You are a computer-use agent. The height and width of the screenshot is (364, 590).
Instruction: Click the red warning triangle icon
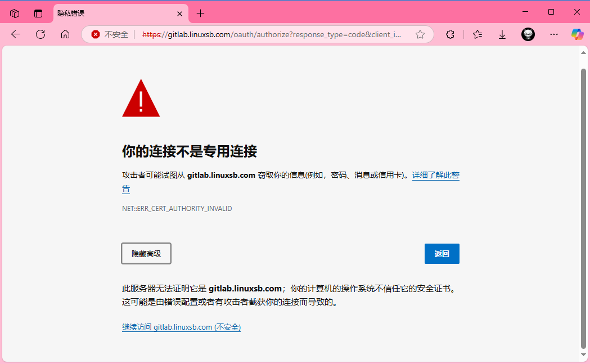[x=141, y=98]
